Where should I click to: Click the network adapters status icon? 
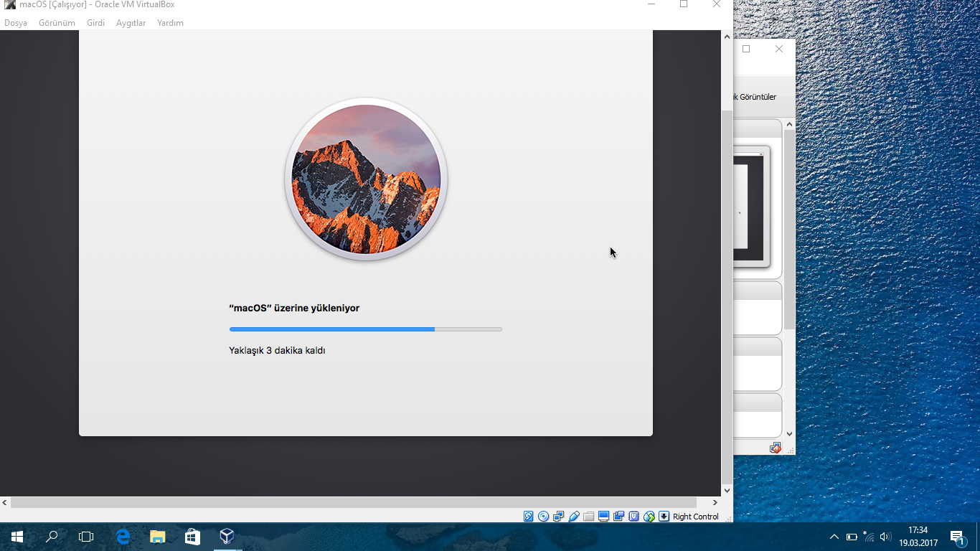[558, 517]
